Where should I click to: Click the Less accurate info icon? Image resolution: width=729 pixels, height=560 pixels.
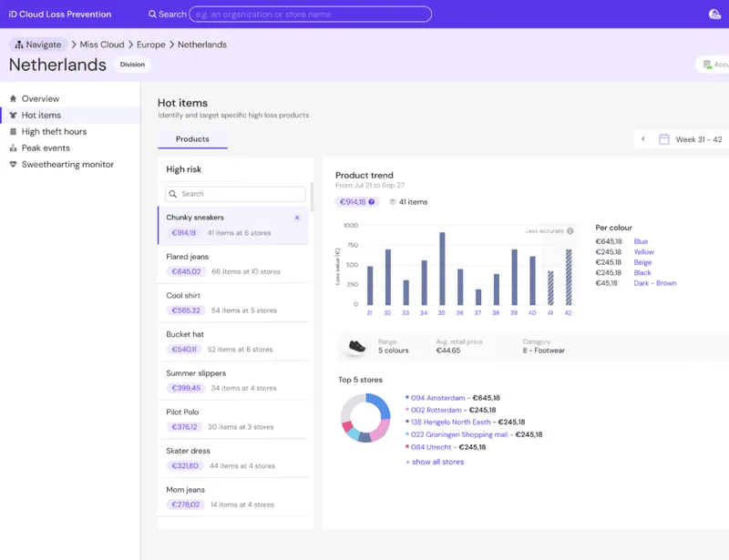click(x=570, y=231)
